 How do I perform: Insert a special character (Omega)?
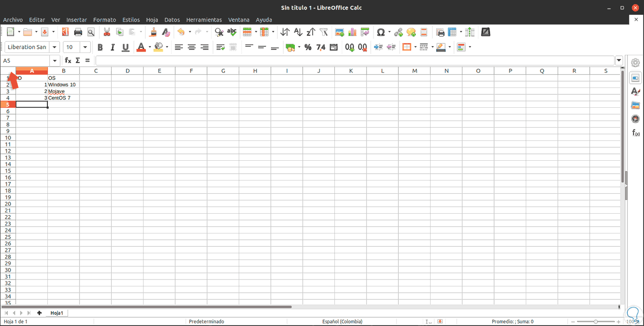coord(381,32)
